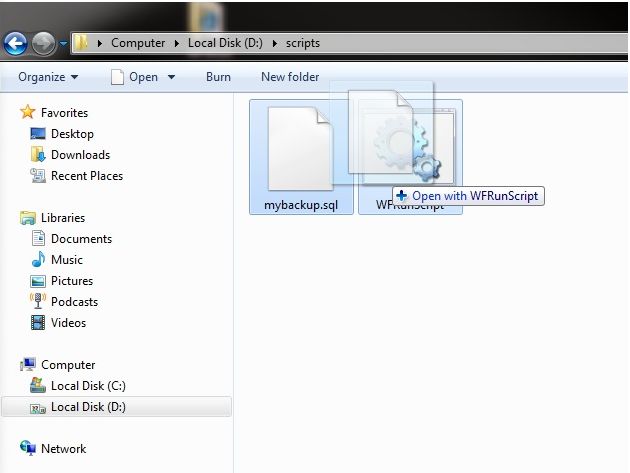Open the recent locations dropdown arrow
630x473 pixels.
pos(63,43)
